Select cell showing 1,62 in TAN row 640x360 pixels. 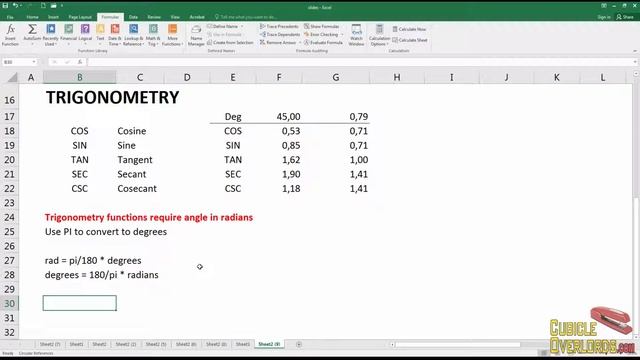279,160
